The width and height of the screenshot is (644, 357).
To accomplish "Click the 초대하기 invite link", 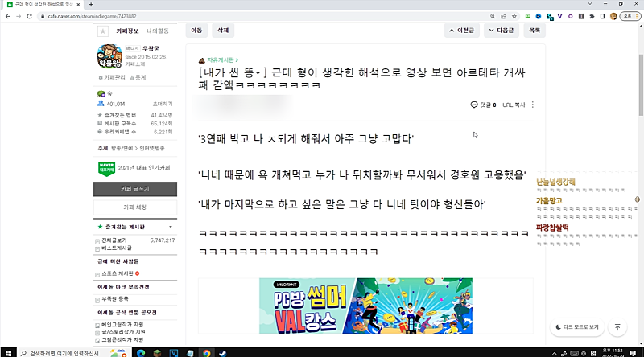I will [x=163, y=105].
